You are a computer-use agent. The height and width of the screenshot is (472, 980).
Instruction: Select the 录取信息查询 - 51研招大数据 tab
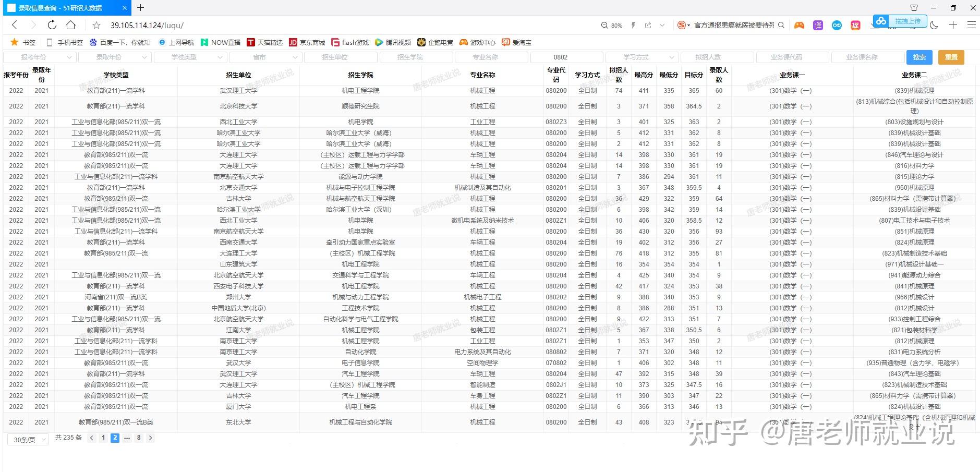coord(67,8)
